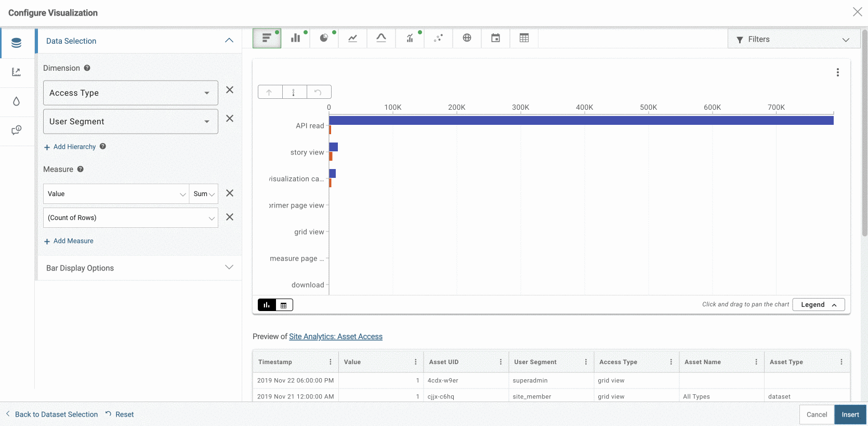Image resolution: width=868 pixels, height=426 pixels.
Task: Click the blue API read bar
Action: pyautogui.click(x=581, y=121)
